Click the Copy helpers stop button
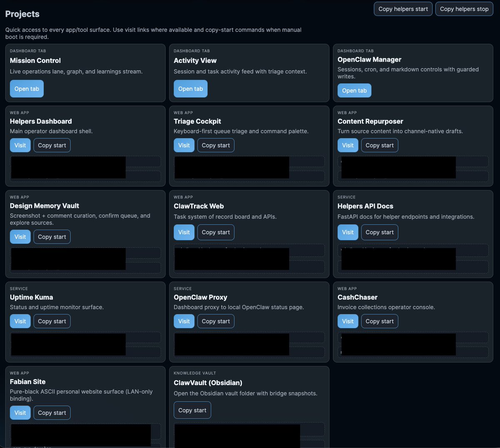Screen dimensions: 500x448 coord(464,9)
